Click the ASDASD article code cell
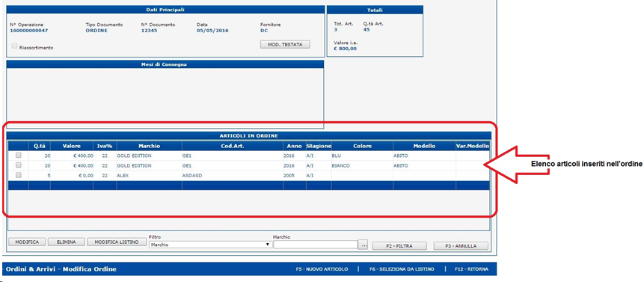 click(x=233, y=175)
